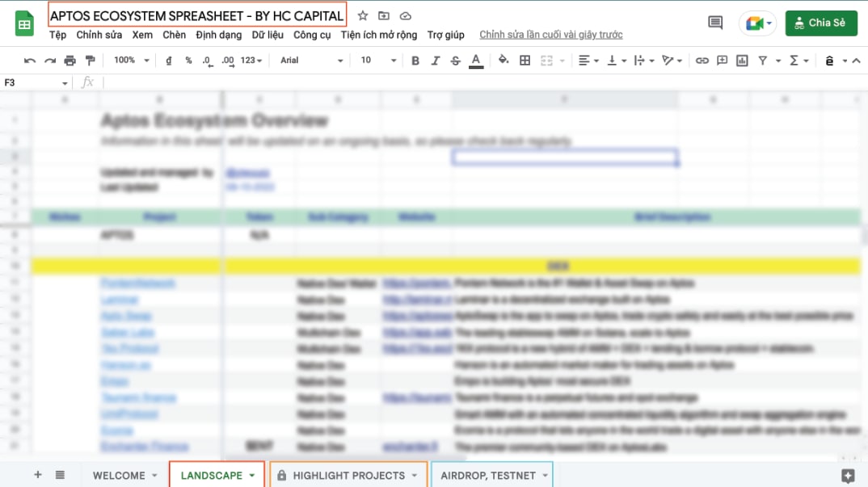Open the text wrapping dropdown
This screenshot has width=868, height=487.
point(644,61)
